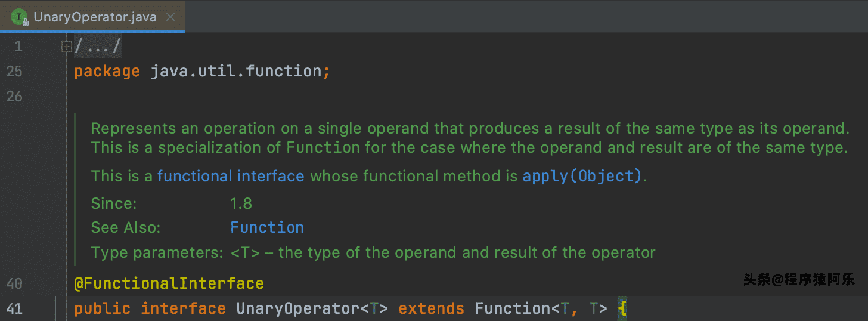The width and height of the screenshot is (868, 321).
Task: Click the <T> type parameter description
Action: (442, 252)
